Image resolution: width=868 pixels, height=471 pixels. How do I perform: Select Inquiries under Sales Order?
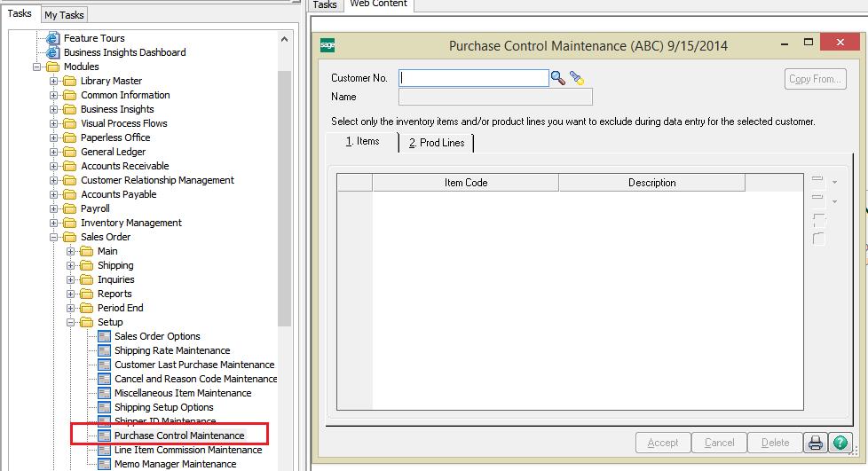click(x=115, y=279)
